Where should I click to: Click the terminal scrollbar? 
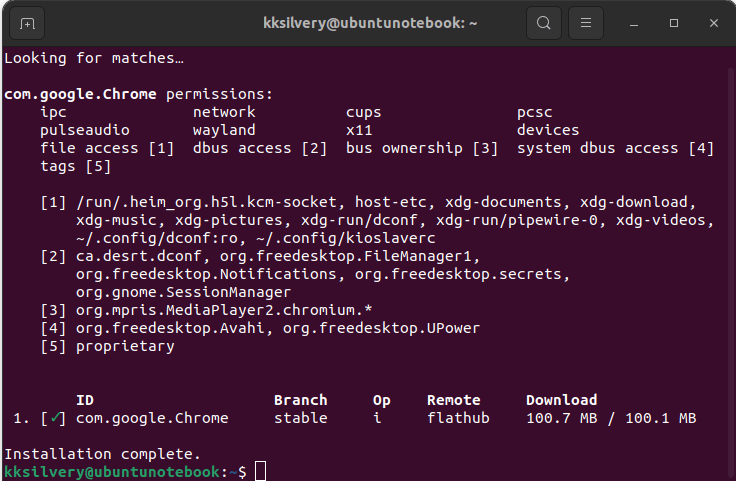pos(730,274)
